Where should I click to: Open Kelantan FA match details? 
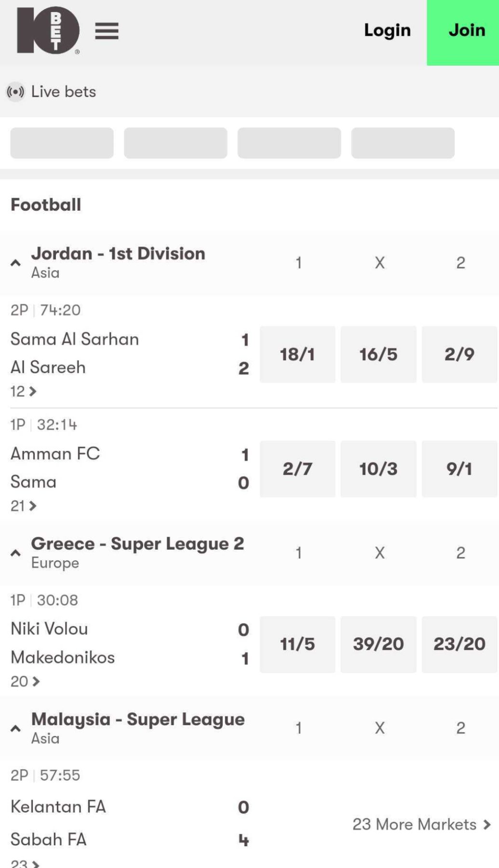[58, 807]
